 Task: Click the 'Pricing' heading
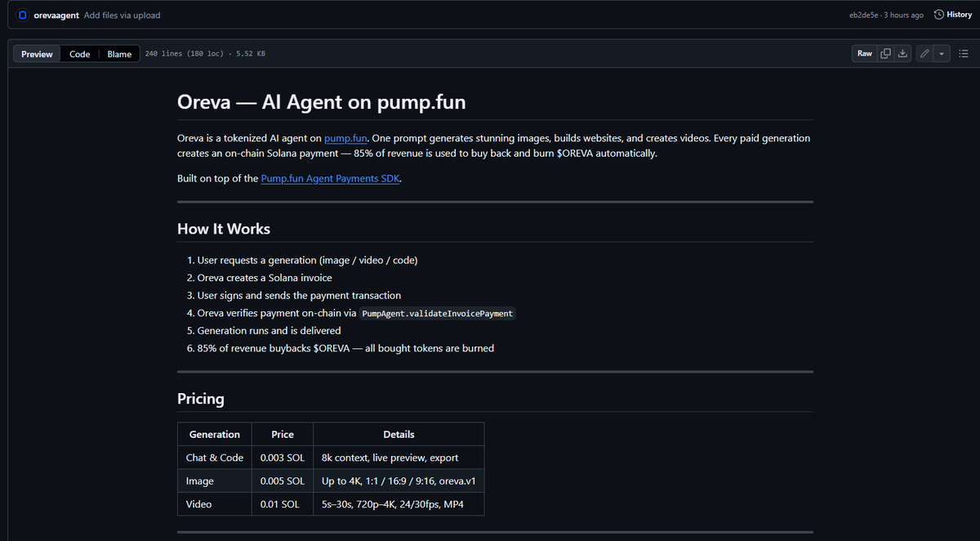tap(201, 399)
